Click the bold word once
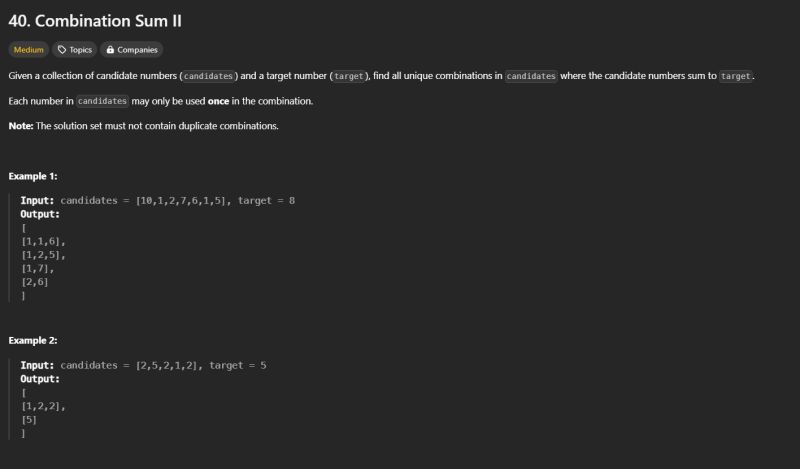This screenshot has height=469, width=800. [218, 101]
